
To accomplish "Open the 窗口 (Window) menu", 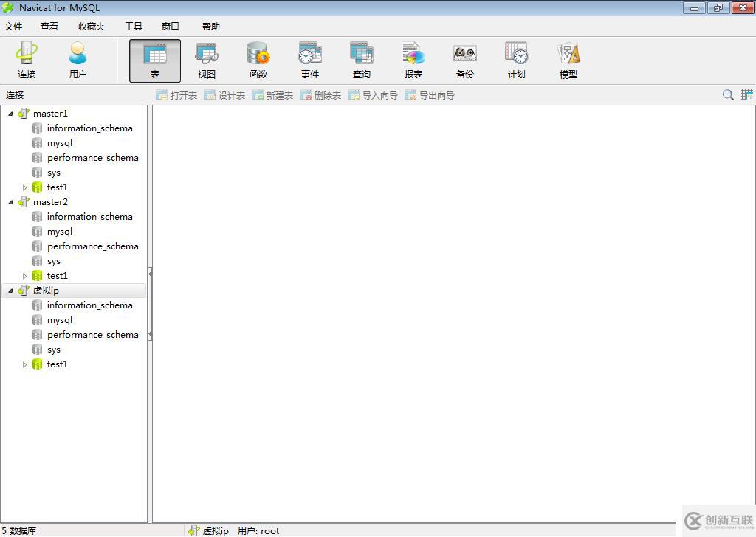I will [171, 27].
